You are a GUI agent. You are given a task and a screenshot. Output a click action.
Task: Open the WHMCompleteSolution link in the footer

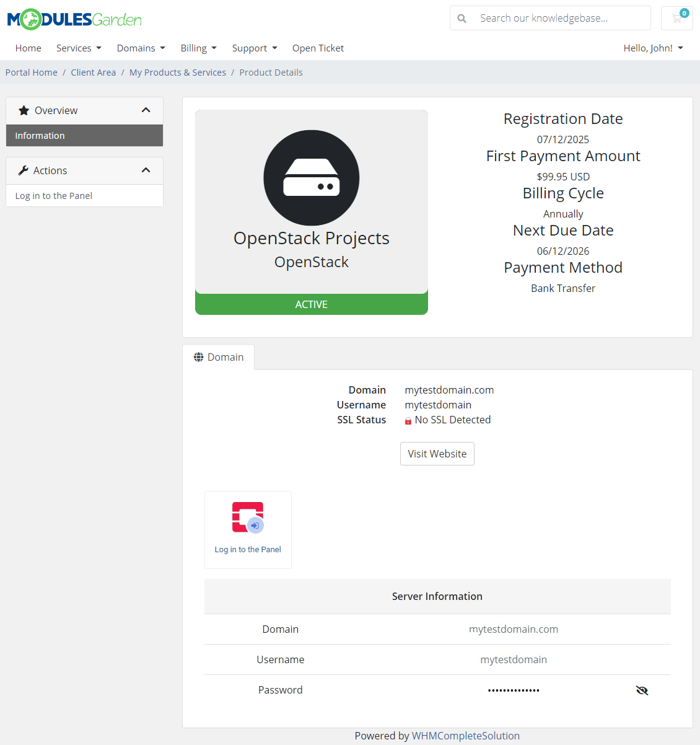pyautogui.click(x=466, y=736)
